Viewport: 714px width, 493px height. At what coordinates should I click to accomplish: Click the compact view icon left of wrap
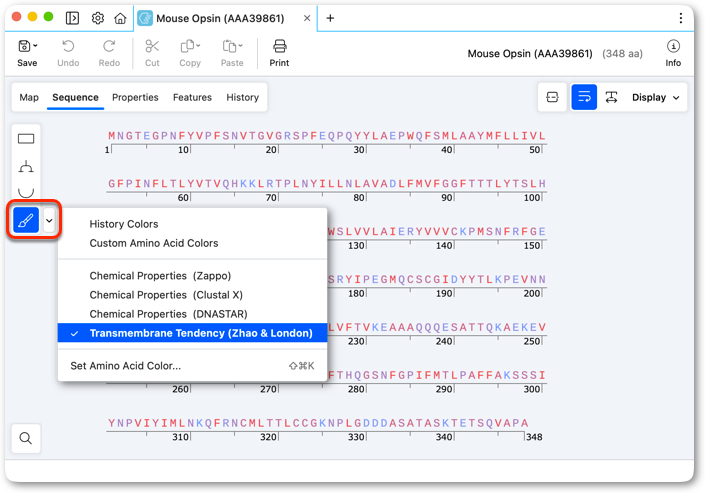[552, 97]
